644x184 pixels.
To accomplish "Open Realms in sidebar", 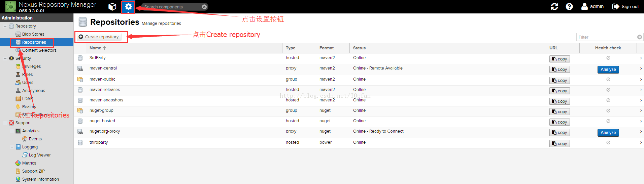I will tap(29, 107).
